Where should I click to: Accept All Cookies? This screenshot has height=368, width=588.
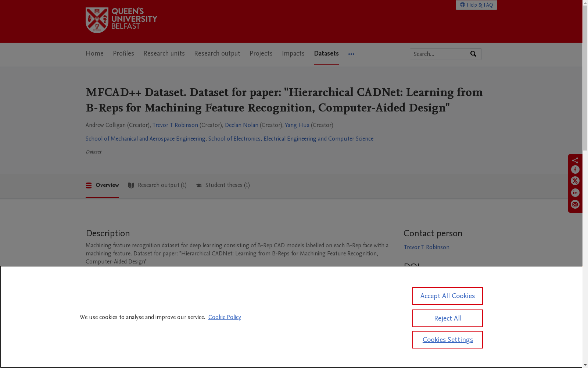[x=448, y=296]
